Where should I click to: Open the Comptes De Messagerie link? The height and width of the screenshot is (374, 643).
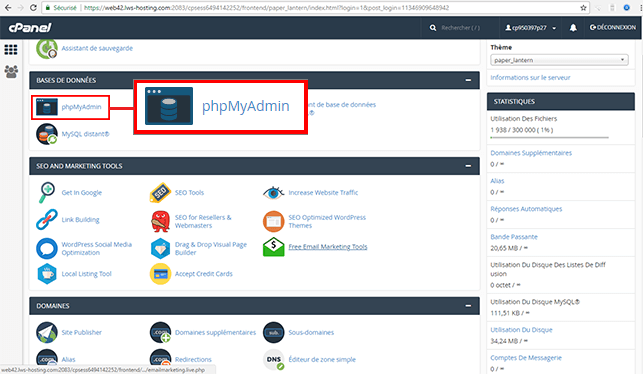click(526, 358)
